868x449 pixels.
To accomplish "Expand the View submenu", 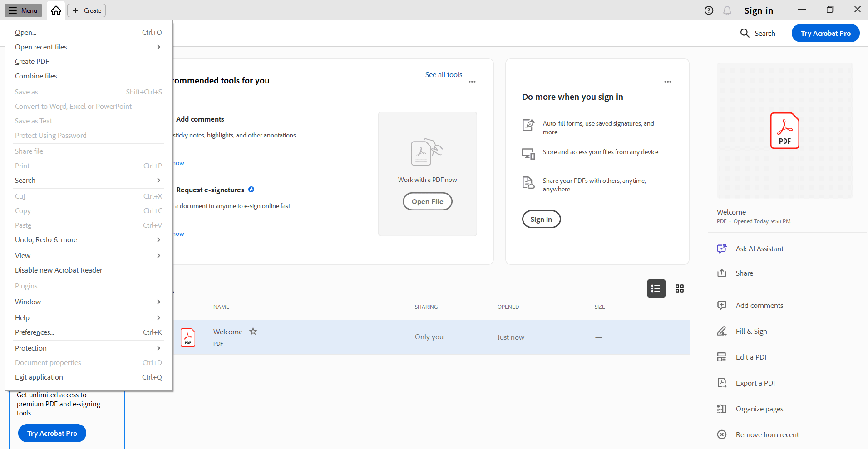I will point(88,255).
